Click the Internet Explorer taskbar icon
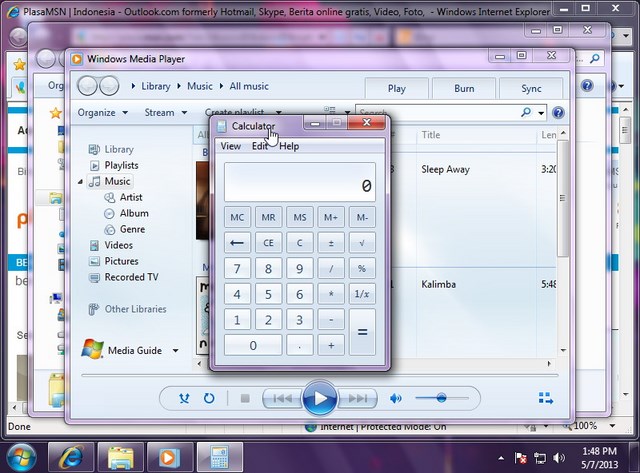640x473 pixels. (71, 457)
